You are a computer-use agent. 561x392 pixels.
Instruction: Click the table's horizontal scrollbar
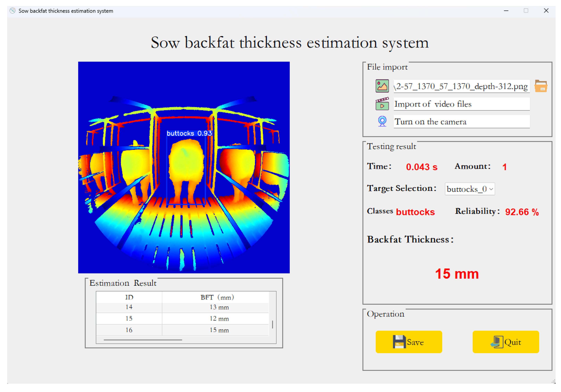click(x=143, y=340)
